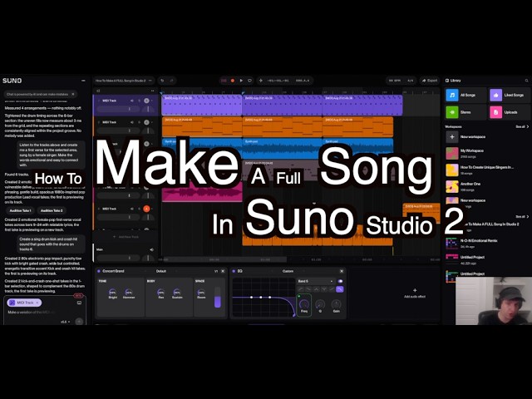This screenshot has height=399, width=532.
Task: Select the first purple MIDI clip
Action: coord(202,106)
